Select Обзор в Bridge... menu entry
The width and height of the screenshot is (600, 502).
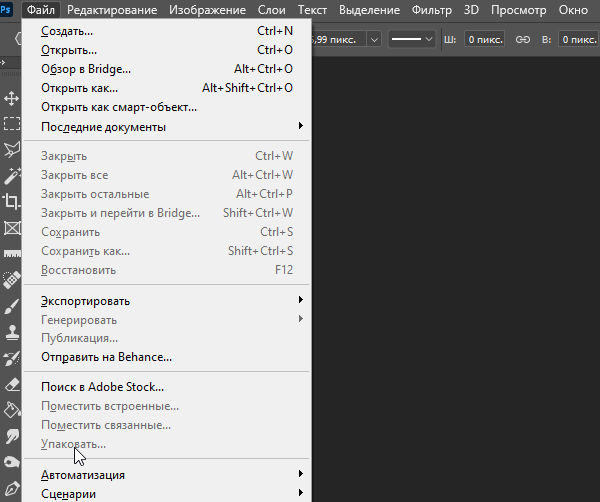(167, 69)
